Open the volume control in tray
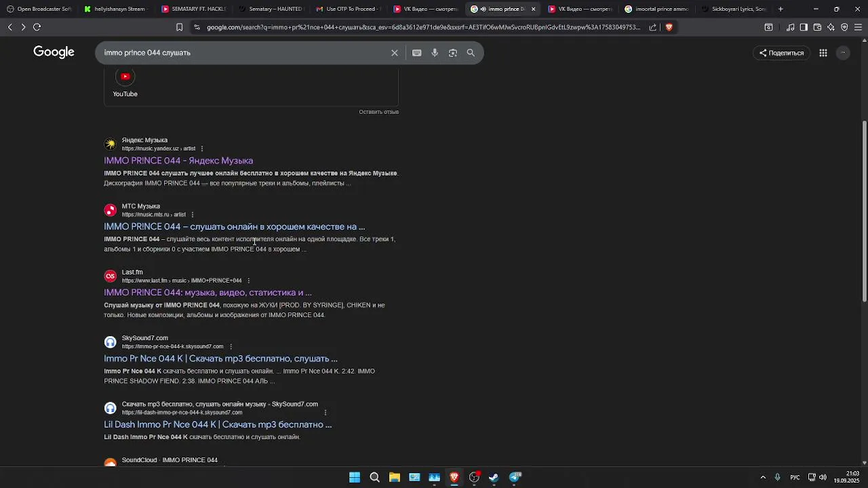The image size is (868, 488). point(823,477)
